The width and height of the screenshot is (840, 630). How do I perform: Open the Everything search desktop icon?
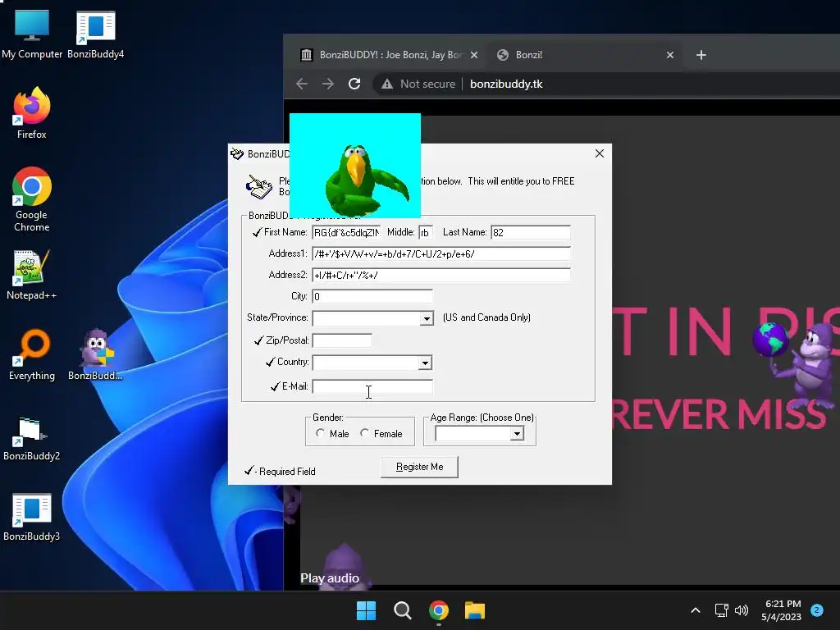(x=32, y=354)
